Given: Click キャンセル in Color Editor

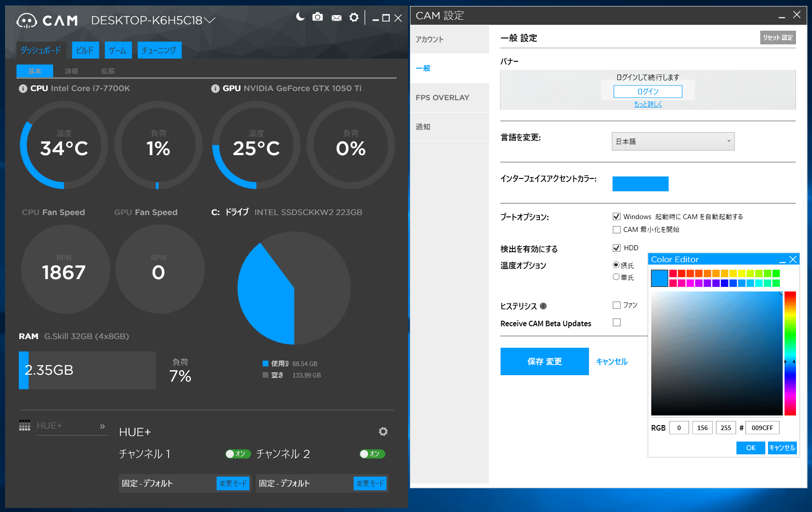Looking at the screenshot, I should [x=782, y=448].
